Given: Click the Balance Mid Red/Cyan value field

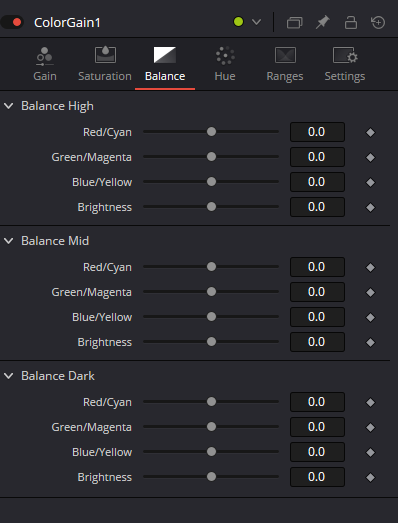Looking at the screenshot, I should click(x=317, y=267).
